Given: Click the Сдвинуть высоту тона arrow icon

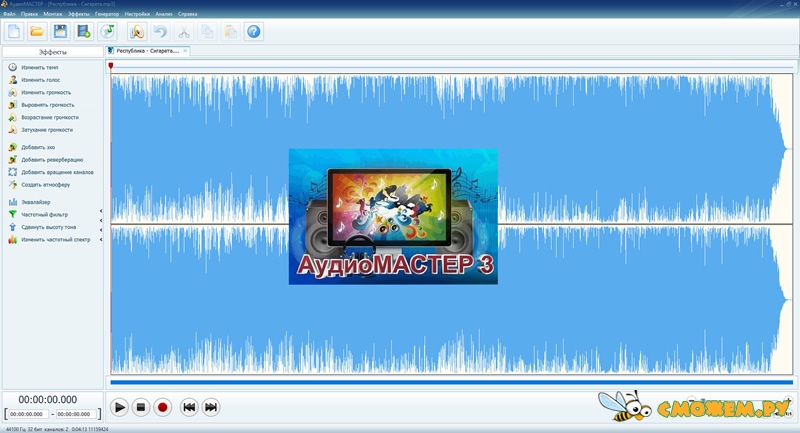Looking at the screenshot, I should [13, 227].
